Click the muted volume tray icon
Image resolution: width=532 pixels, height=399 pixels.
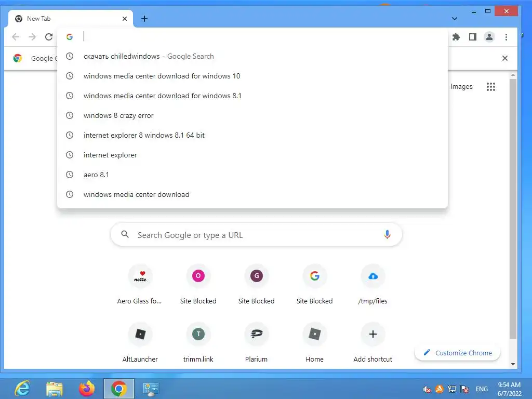[427, 389]
